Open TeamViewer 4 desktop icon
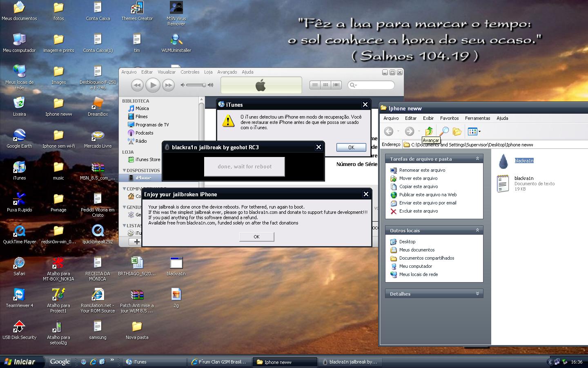 (19, 298)
